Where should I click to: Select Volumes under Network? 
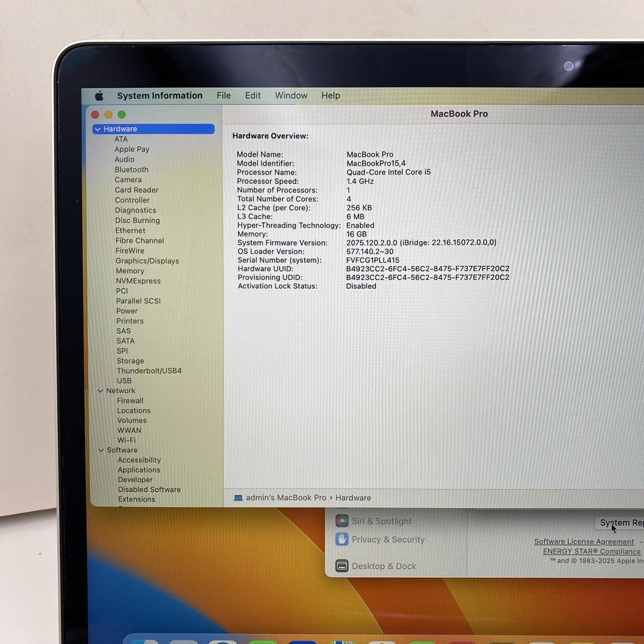tap(132, 420)
